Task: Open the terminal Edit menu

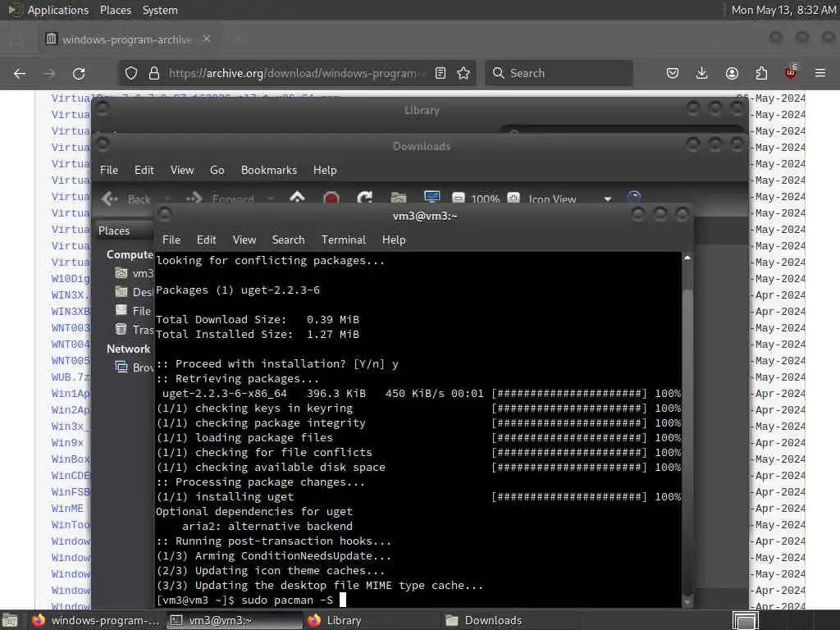Action: 206,240
